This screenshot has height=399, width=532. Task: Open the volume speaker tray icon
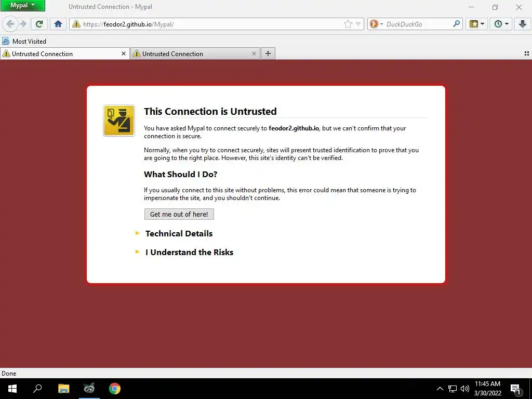(465, 389)
